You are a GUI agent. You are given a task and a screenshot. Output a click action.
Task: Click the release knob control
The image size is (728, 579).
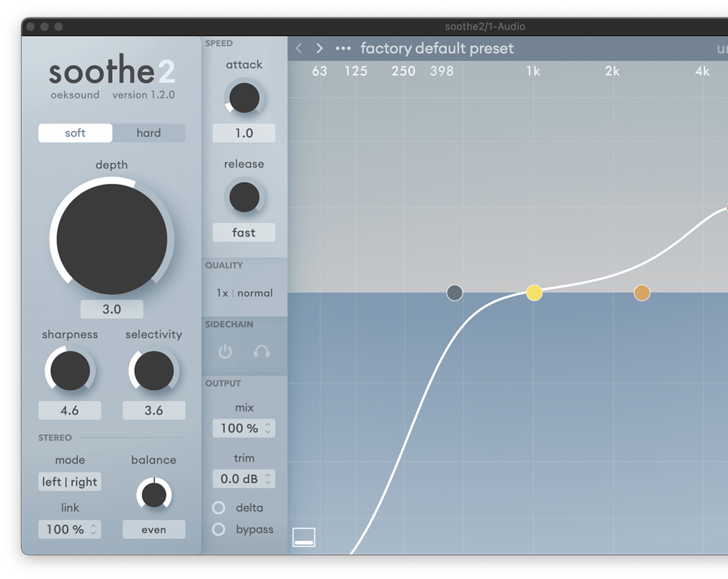244,195
